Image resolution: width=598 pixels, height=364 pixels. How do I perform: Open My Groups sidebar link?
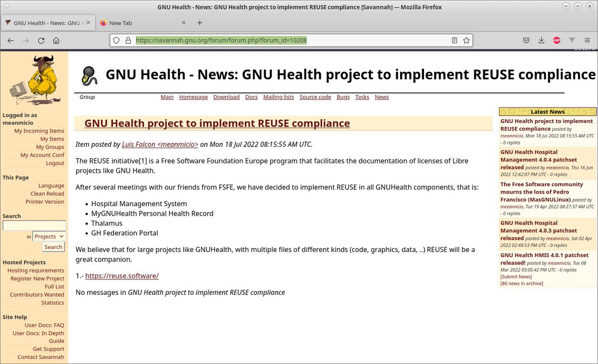tap(50, 147)
